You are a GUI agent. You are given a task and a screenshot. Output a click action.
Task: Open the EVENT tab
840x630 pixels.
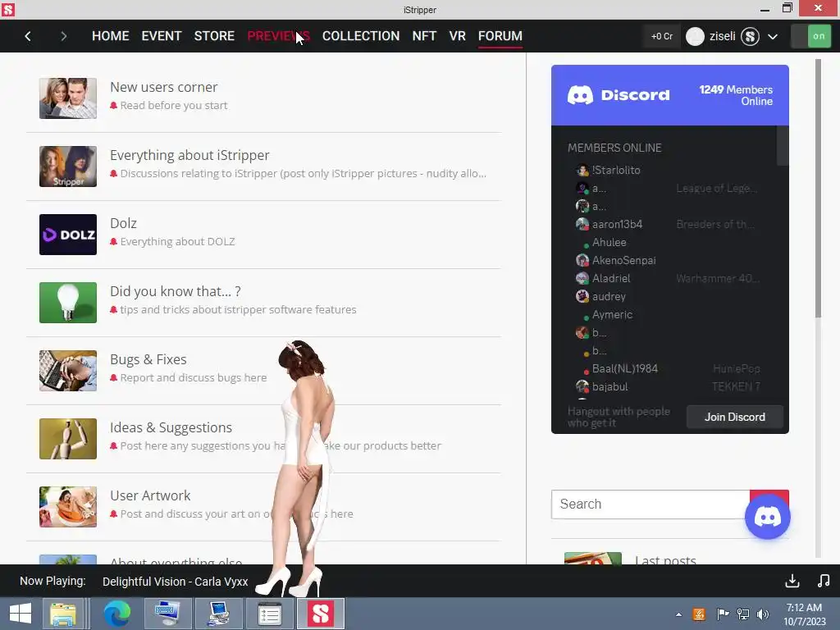click(162, 36)
